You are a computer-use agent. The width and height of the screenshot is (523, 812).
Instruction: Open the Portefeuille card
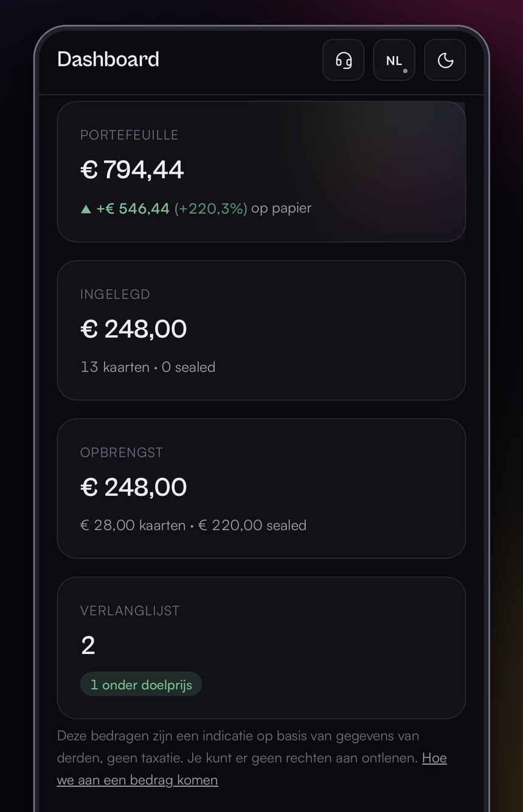tap(261, 172)
